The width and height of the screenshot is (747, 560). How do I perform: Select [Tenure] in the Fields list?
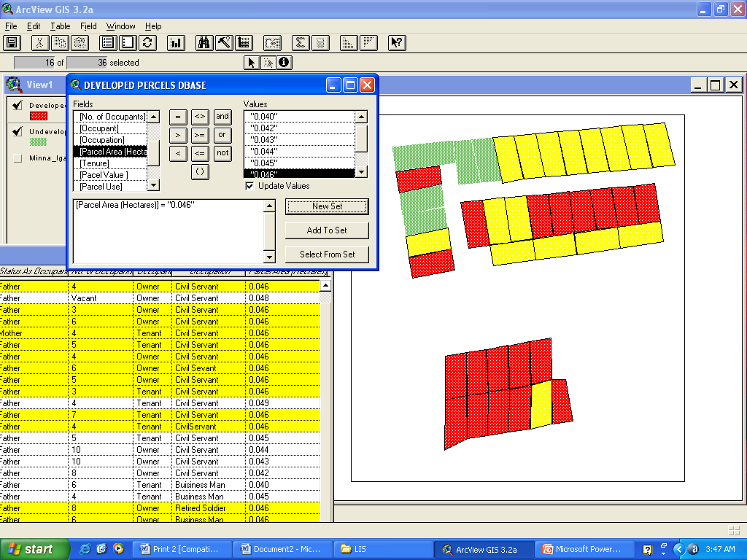click(95, 163)
